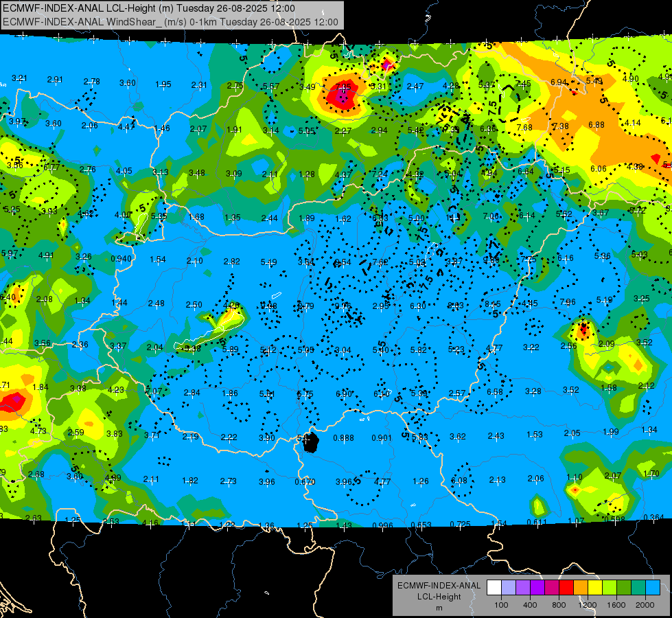Click the wind shear value 4.89

pos(113,477)
